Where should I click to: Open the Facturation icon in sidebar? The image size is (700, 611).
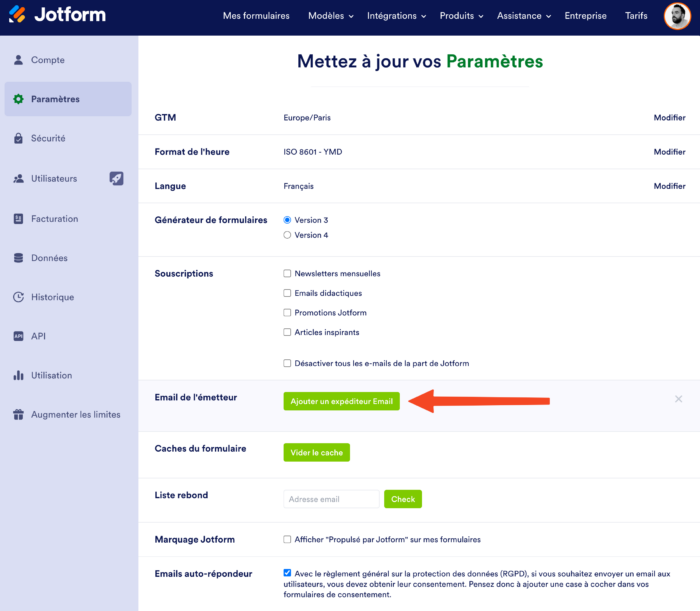(18, 218)
